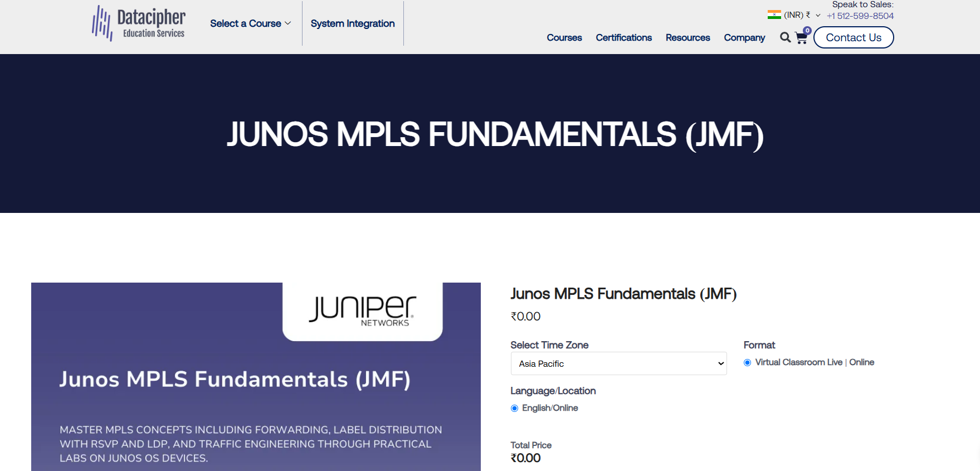Click the Junos MPLS Fundamentals product title
Screen dimensions: 980x471
point(623,294)
